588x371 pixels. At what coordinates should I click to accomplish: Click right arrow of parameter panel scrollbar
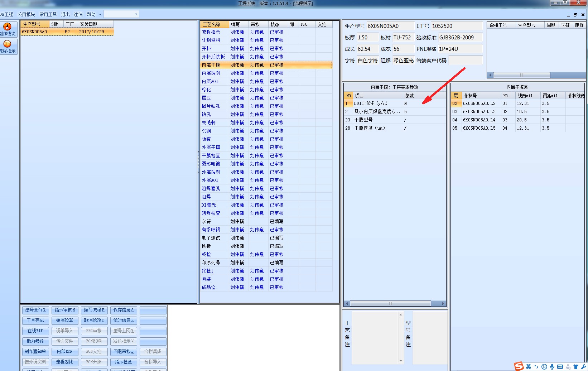click(443, 303)
